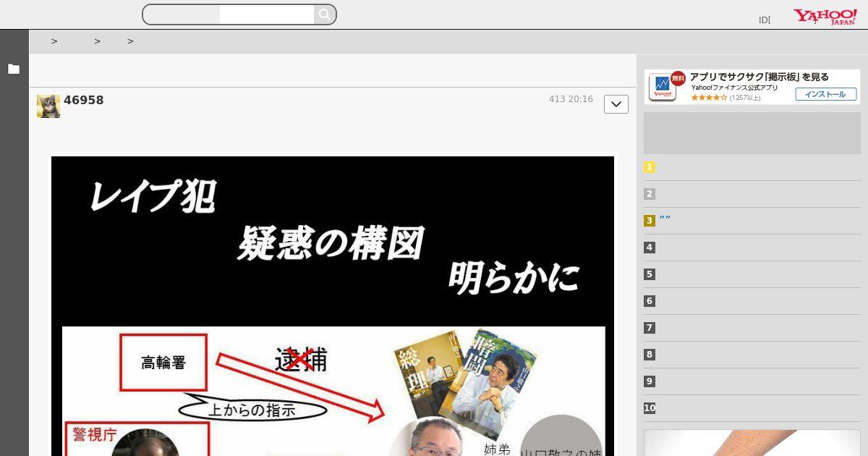Click the folder icon in left sidebar
The width and height of the screenshot is (868, 456).
coord(14,69)
